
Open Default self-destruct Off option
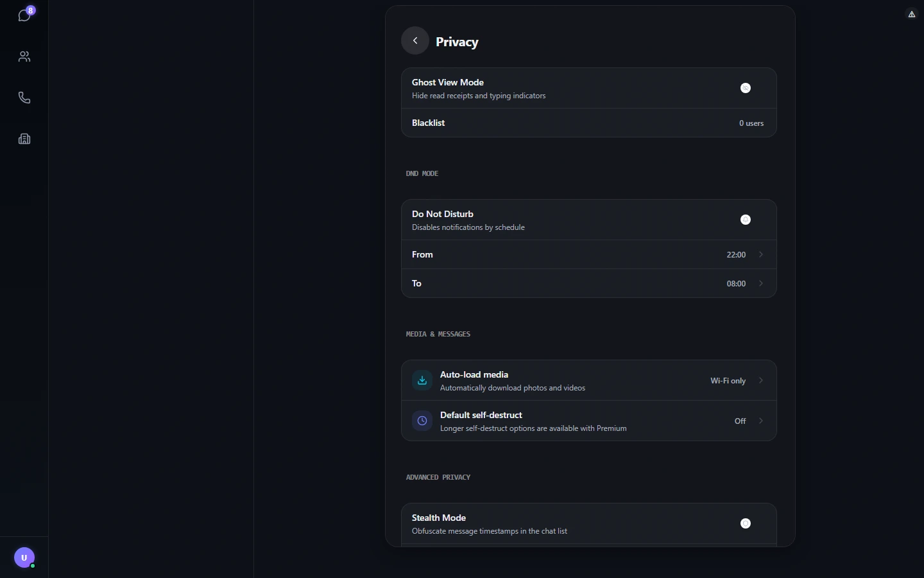pos(740,421)
